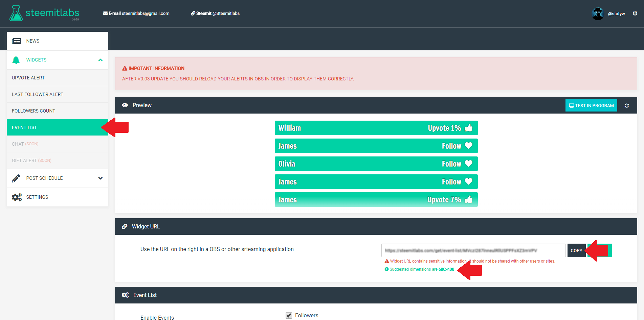Click the News newspaper icon
Screen dimensions: 644x320
(16, 41)
